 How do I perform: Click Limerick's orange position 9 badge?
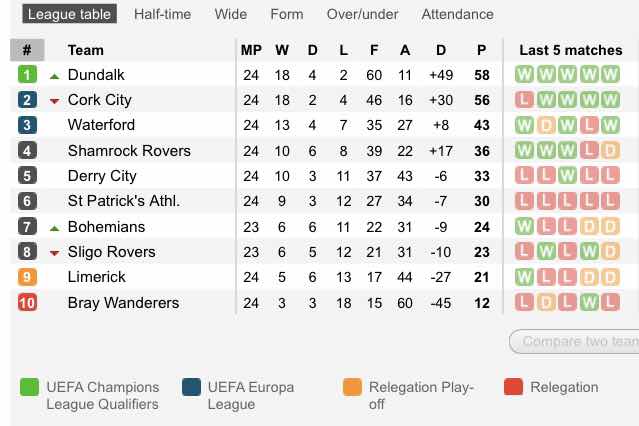click(x=27, y=277)
